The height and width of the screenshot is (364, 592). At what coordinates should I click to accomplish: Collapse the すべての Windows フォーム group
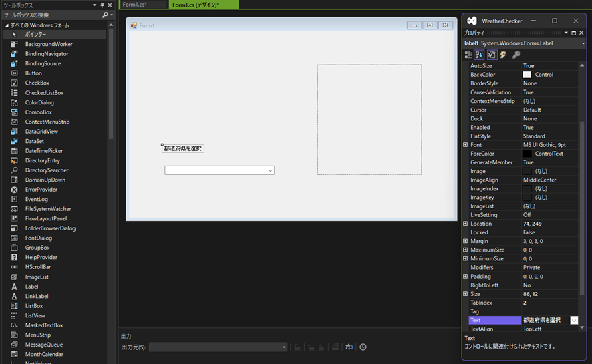7,25
